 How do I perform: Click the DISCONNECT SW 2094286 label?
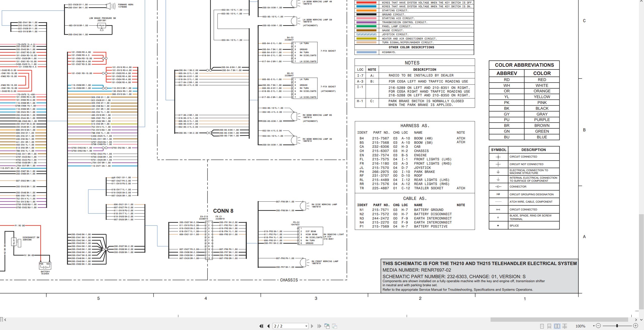tap(31, 238)
